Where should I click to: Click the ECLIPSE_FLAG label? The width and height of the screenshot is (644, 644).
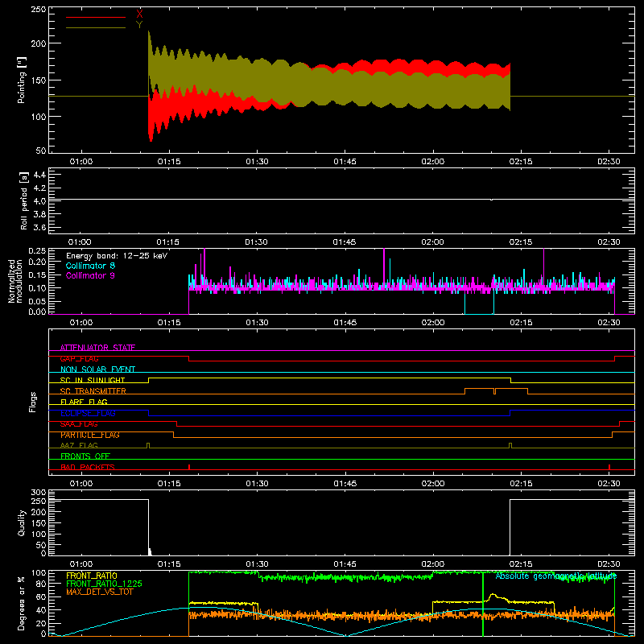tap(88, 413)
